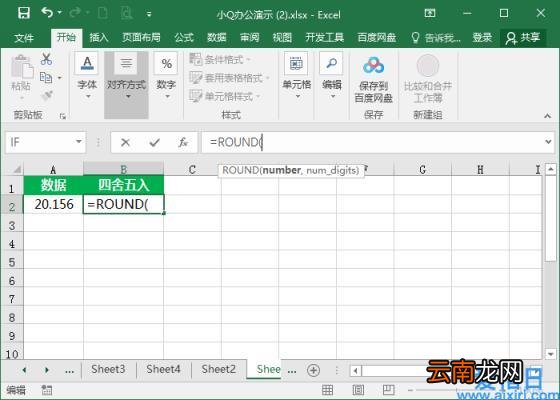Click the Format Painter brush icon

tap(47, 95)
